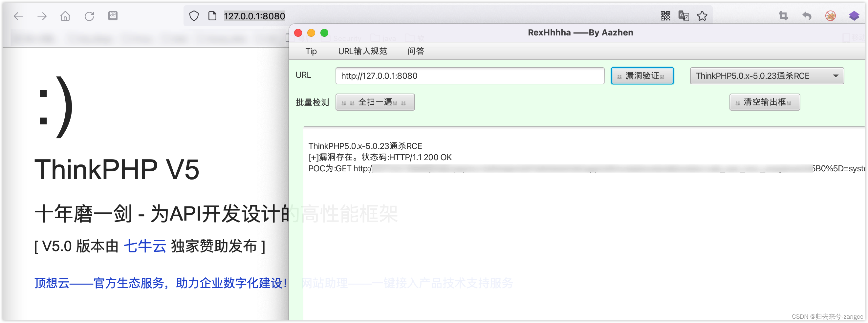Screen dimensions: 868x323
Task: Close the RexHhhha window with red button
Action: tap(298, 33)
